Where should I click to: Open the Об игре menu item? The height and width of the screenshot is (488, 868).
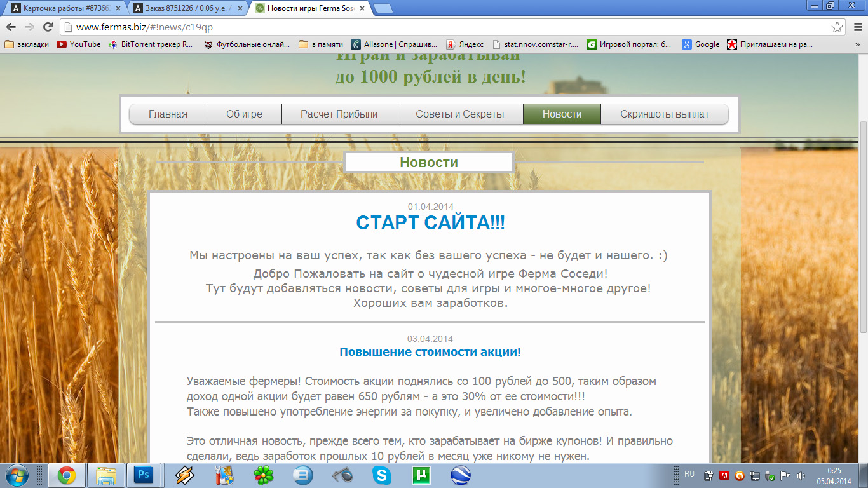244,114
